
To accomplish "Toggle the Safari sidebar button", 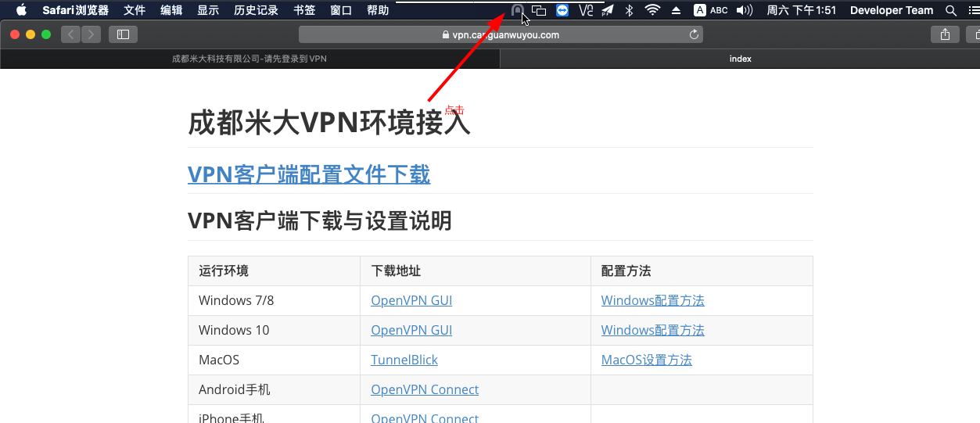I will tap(123, 34).
